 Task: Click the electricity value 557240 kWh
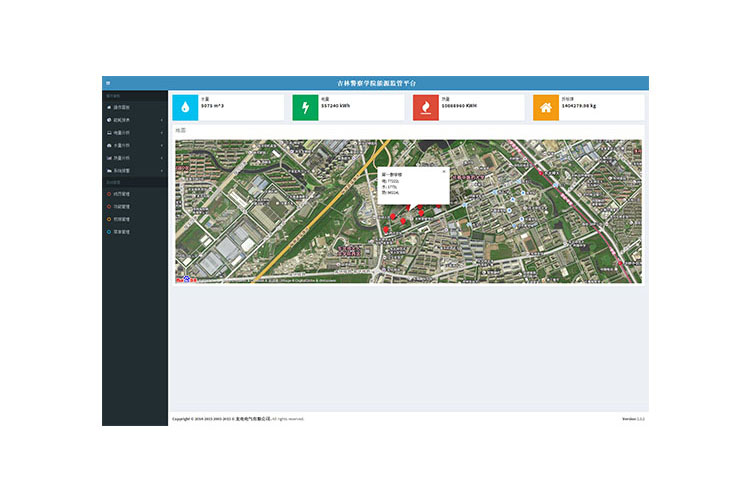point(335,106)
